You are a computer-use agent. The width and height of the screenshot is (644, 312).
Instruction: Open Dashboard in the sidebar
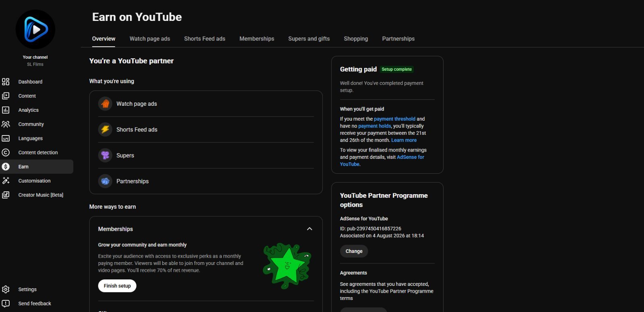tap(30, 82)
